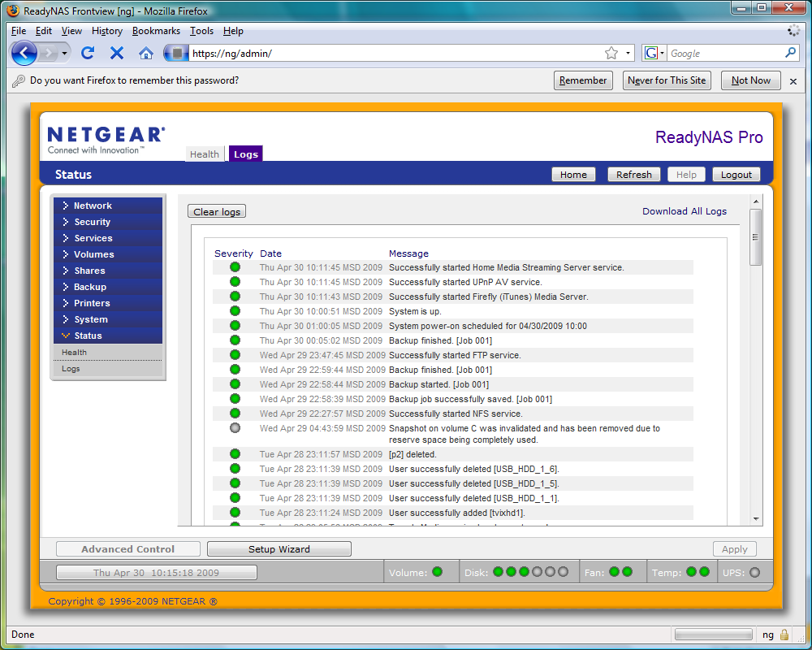Expand the Backup sidebar section
Viewport: 812px width, 650px height.
click(108, 287)
